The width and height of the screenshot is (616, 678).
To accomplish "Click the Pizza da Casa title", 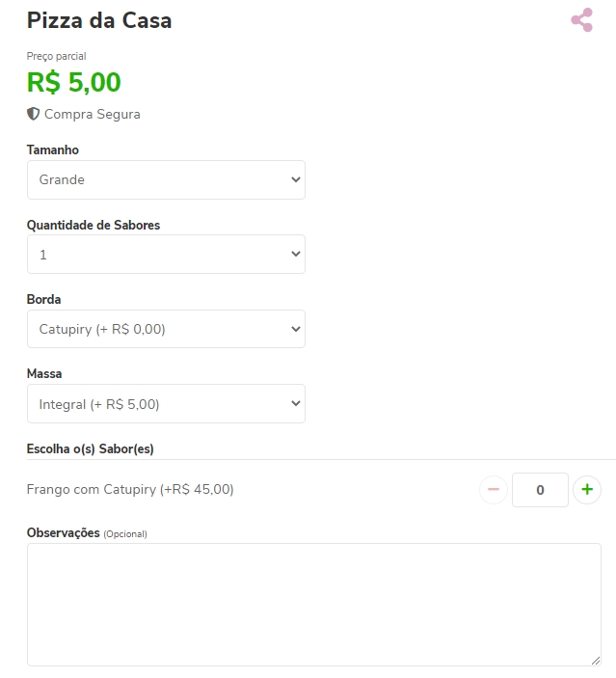I will [99, 20].
